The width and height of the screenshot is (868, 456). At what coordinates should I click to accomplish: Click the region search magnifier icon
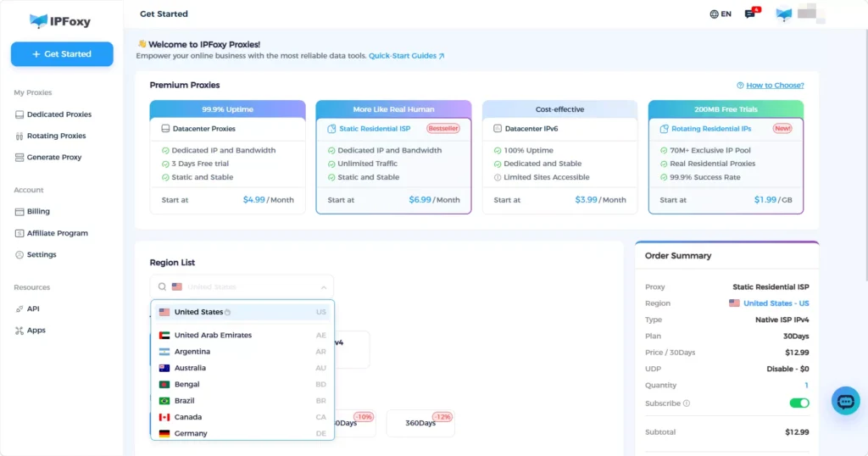[x=162, y=286]
